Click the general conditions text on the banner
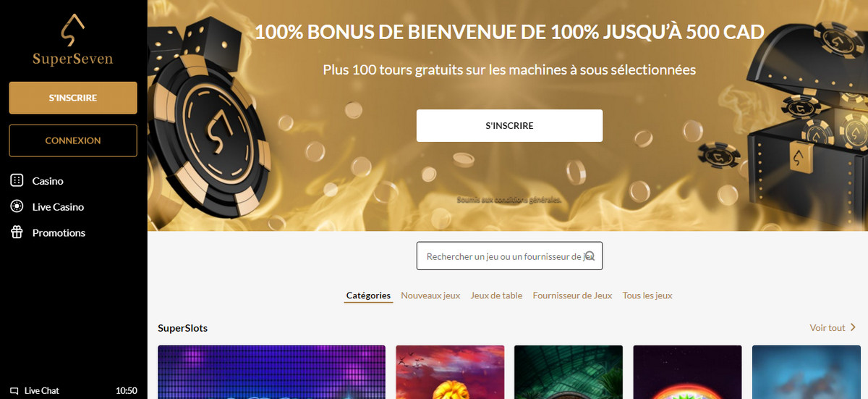Viewport: 868px width, 399px height. (509, 199)
